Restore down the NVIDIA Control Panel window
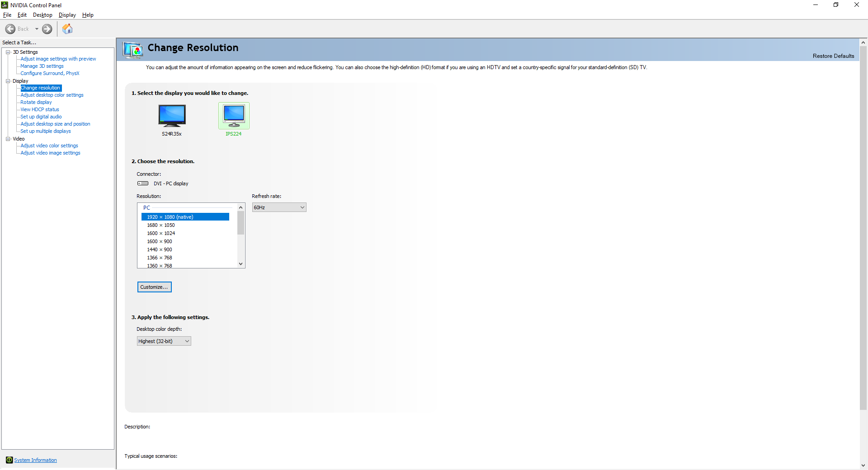The height and width of the screenshot is (470, 868). [x=836, y=5]
